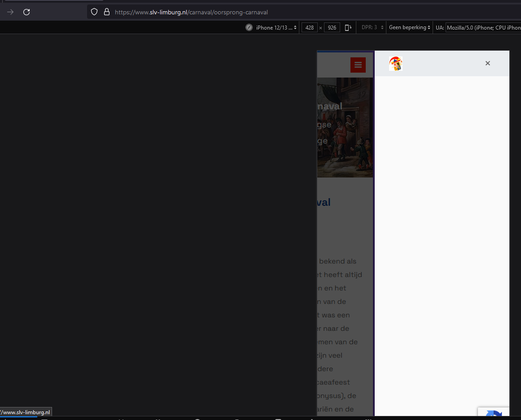Close the mobile side menu with X
The width and height of the screenshot is (521, 420).
tap(487, 63)
